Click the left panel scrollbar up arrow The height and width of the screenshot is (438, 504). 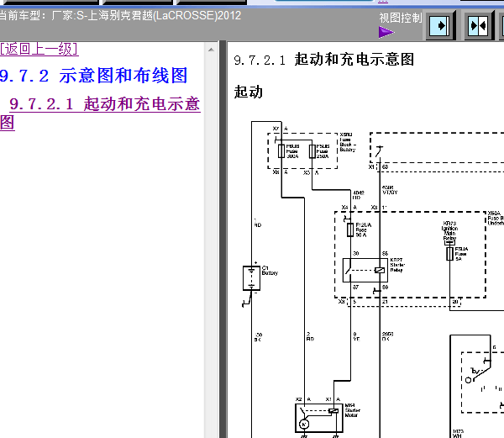click(211, 50)
